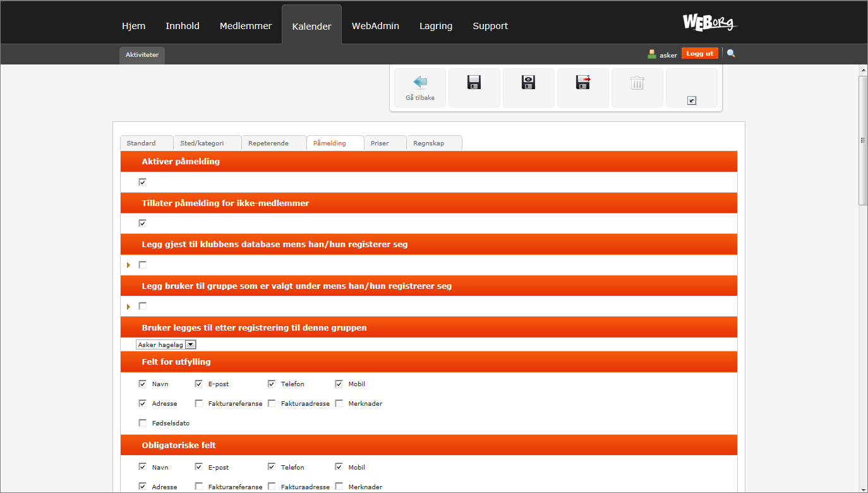
Task: Check Fakturaadresse under Felt for utfylling
Action: point(271,403)
